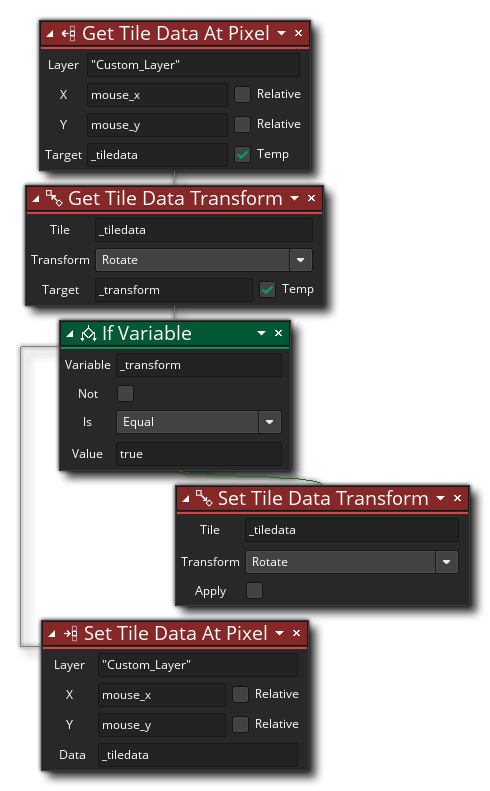
Task: Toggle Relative for Y in Get Tile Data At Pixel
Action: 242,124
